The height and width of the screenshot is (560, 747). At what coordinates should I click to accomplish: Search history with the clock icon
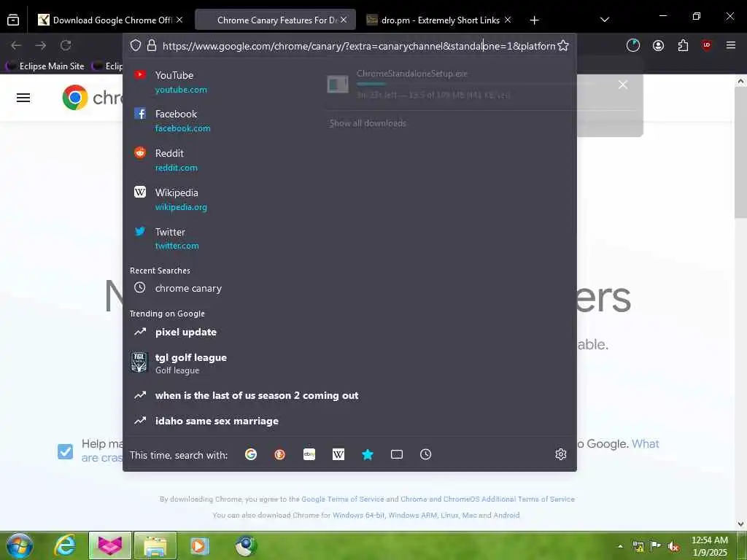tap(426, 454)
